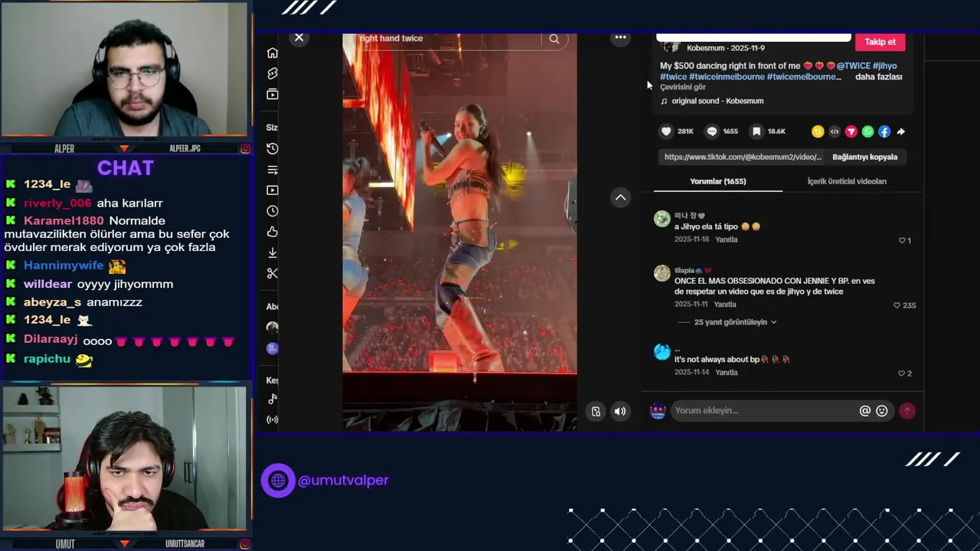Close the TikTok video viewer with X
Viewport: 980px width, 551px height.
coord(299,37)
